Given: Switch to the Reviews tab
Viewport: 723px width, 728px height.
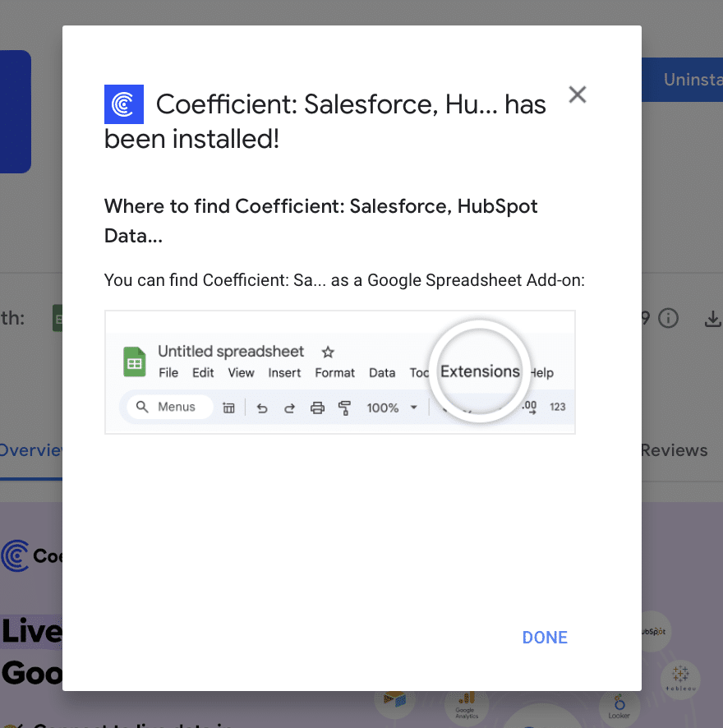Looking at the screenshot, I should [674, 450].
